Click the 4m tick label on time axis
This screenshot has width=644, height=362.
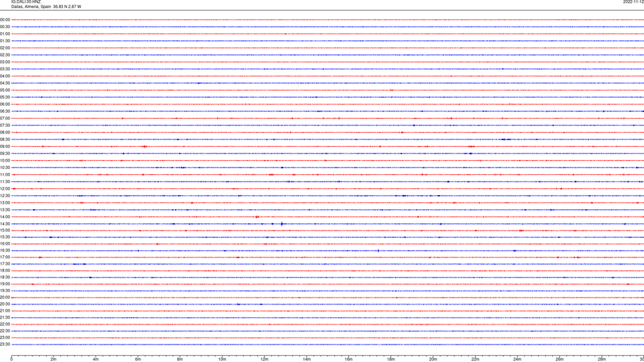pyautogui.click(x=96, y=359)
